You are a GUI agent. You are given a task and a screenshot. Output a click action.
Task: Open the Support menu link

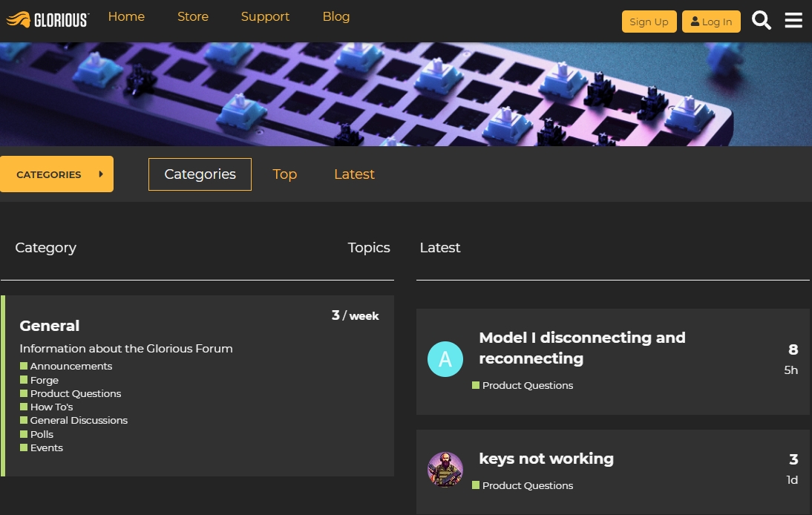(265, 16)
